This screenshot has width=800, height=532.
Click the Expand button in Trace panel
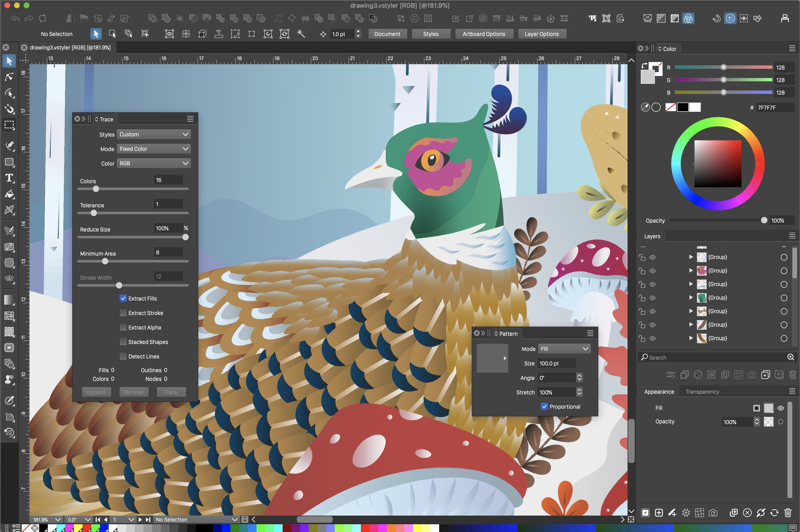pos(96,392)
